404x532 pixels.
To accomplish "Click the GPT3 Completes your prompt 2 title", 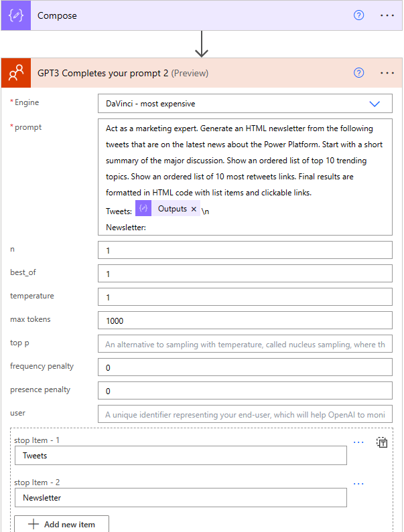I will click(x=123, y=74).
